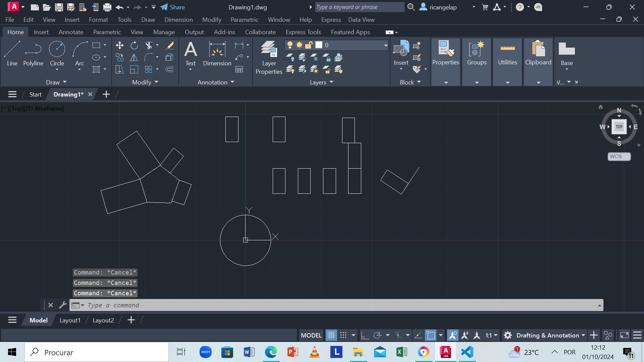Switch to the Parametric ribbon tab

[107, 32]
